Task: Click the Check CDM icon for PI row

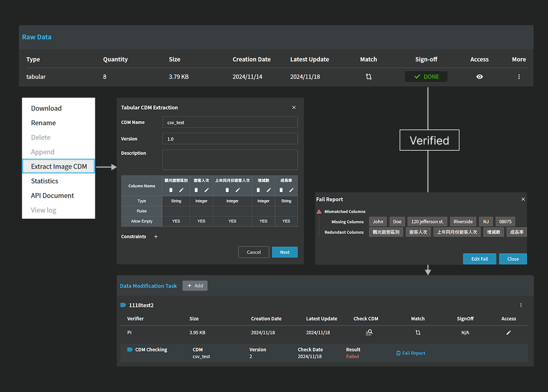Action: point(369,333)
